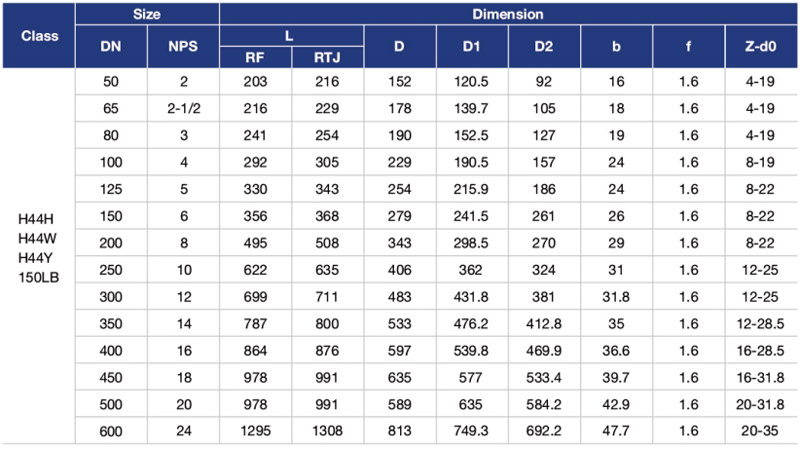800x449 pixels.
Task: Click the 12-28.5 Z-d0 cell
Action: click(x=760, y=324)
